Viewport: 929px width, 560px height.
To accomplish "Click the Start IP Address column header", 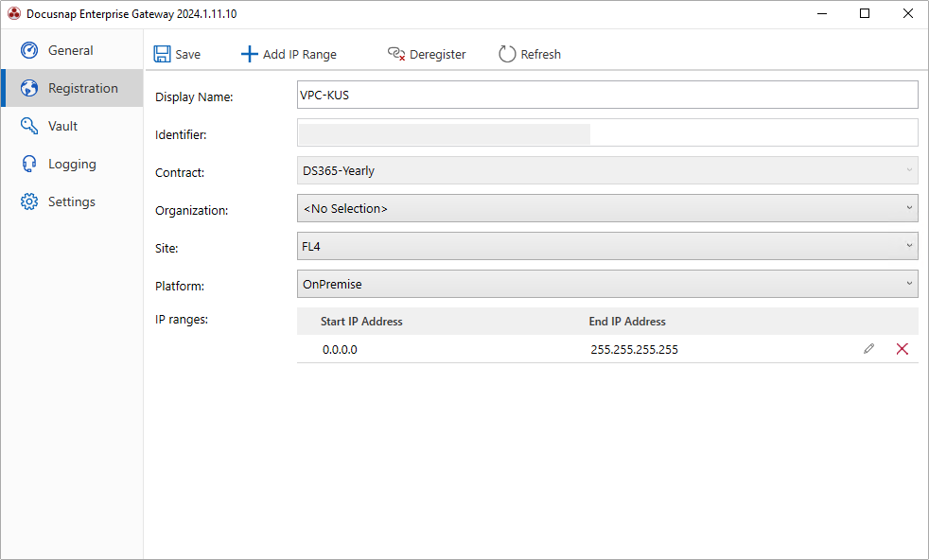I will click(361, 322).
